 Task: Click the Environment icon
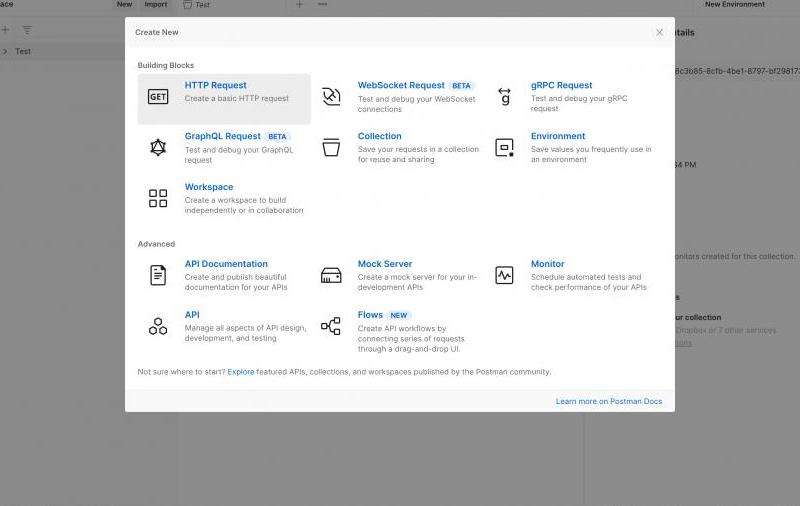click(x=505, y=147)
